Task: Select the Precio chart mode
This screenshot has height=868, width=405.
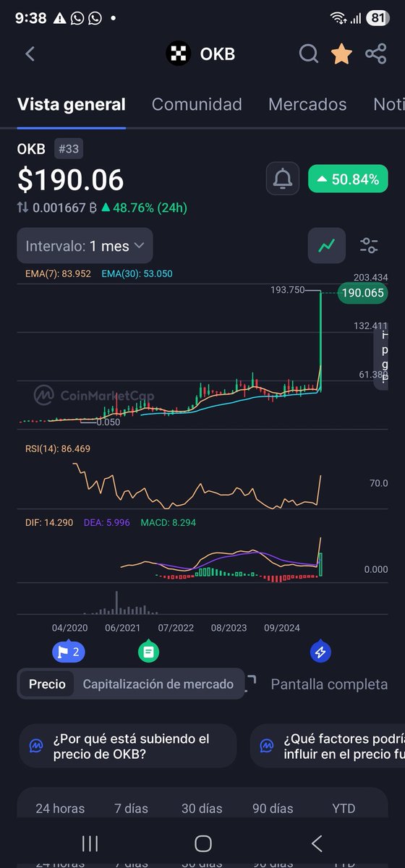Action: coord(47,684)
